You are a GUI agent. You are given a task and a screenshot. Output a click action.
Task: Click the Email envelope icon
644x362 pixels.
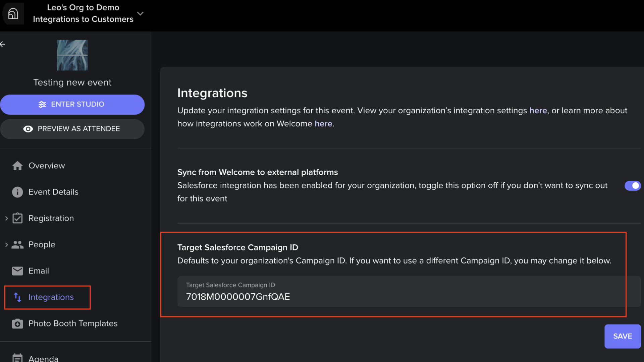pos(17,271)
